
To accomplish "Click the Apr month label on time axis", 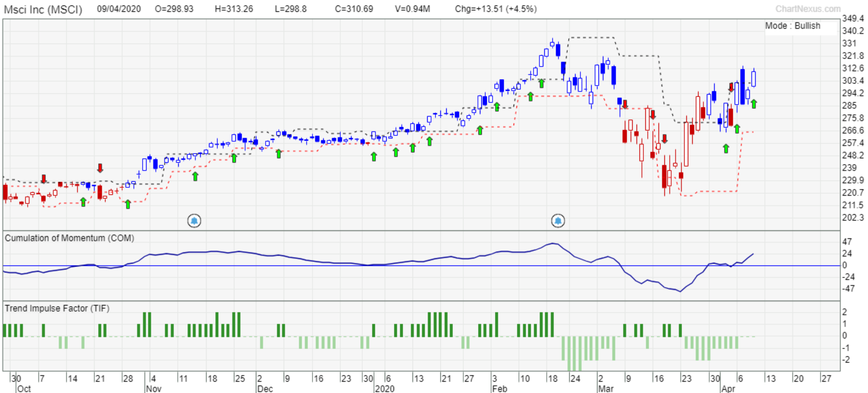I will point(728,389).
